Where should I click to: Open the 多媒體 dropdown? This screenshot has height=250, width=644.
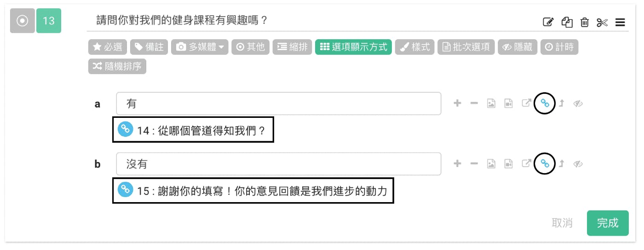pyautogui.click(x=200, y=47)
